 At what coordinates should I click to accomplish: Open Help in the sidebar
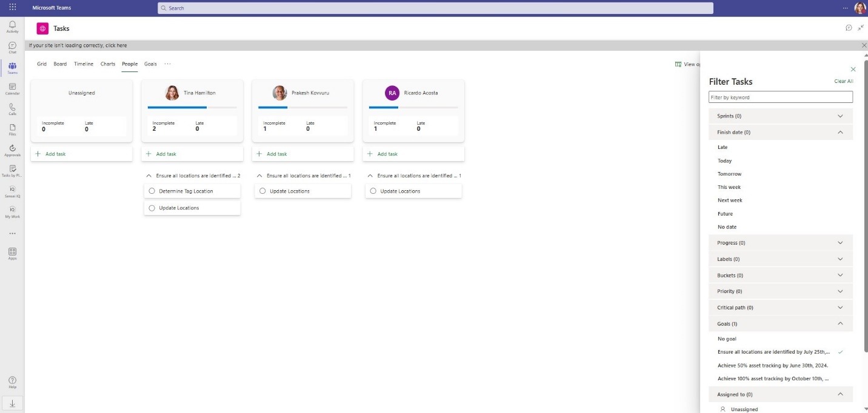(12, 383)
